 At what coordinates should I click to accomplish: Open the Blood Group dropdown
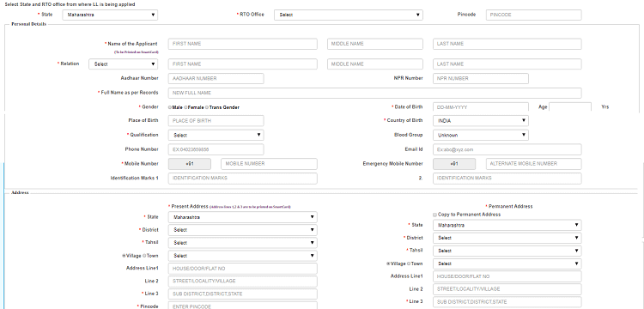click(x=481, y=135)
